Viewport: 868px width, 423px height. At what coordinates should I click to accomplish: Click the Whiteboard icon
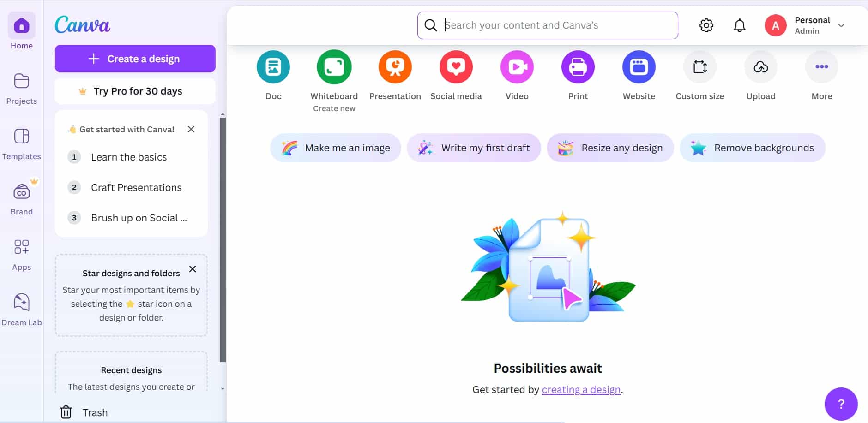(x=334, y=67)
